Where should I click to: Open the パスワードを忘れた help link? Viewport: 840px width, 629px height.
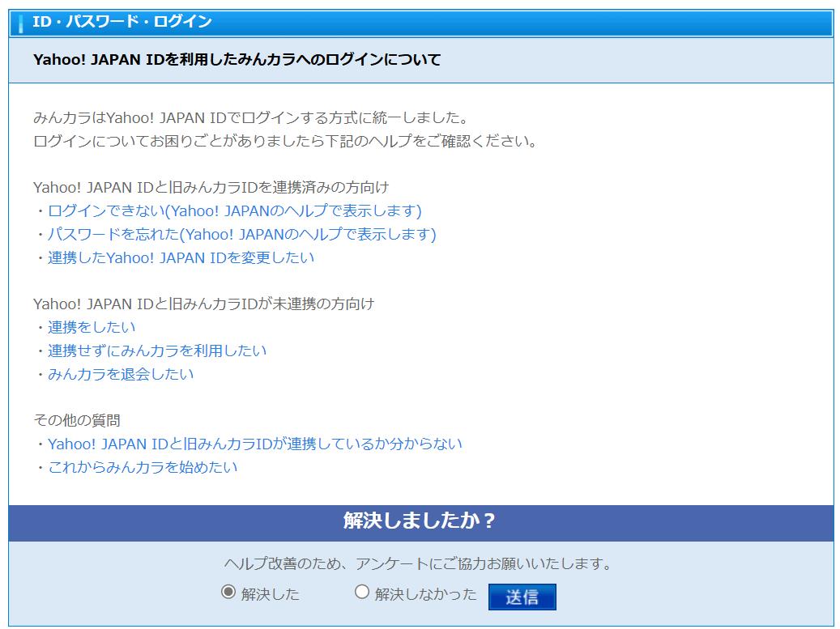[241, 235]
